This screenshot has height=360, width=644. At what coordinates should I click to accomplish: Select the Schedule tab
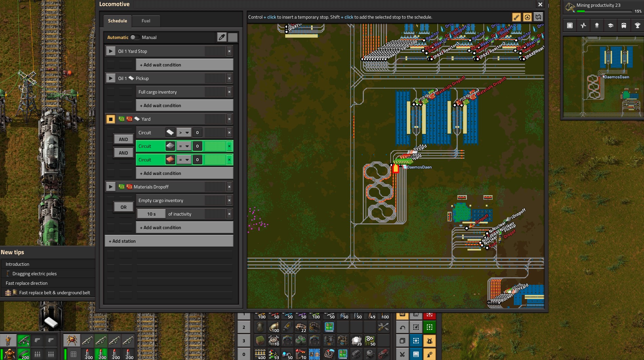point(118,21)
